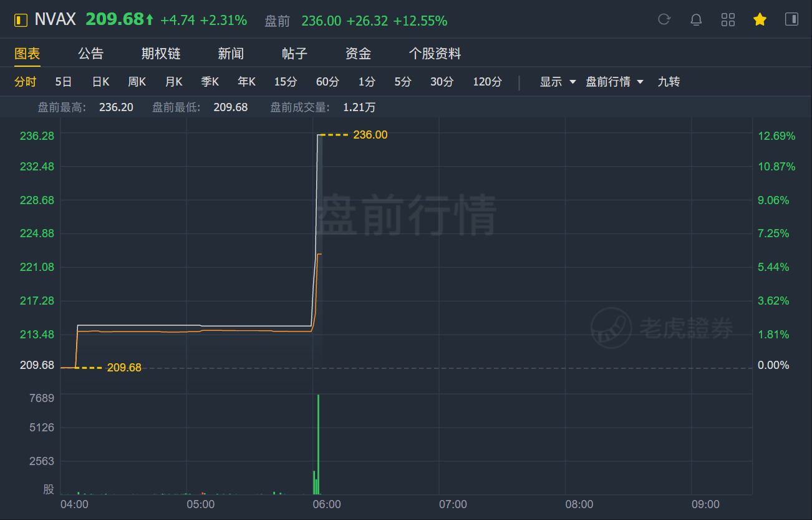Click the grid layout icon

point(728,19)
